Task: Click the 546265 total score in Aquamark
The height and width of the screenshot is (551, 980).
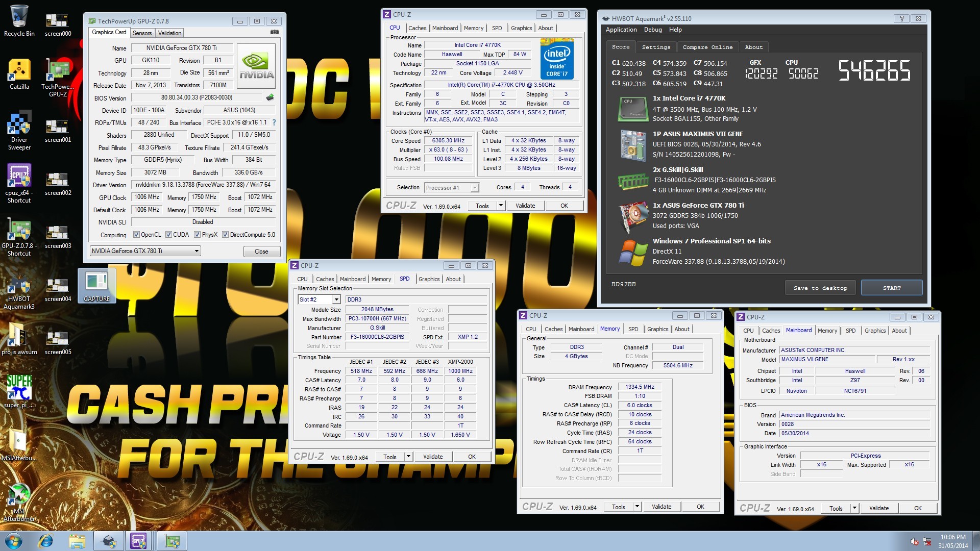Action: tap(874, 71)
